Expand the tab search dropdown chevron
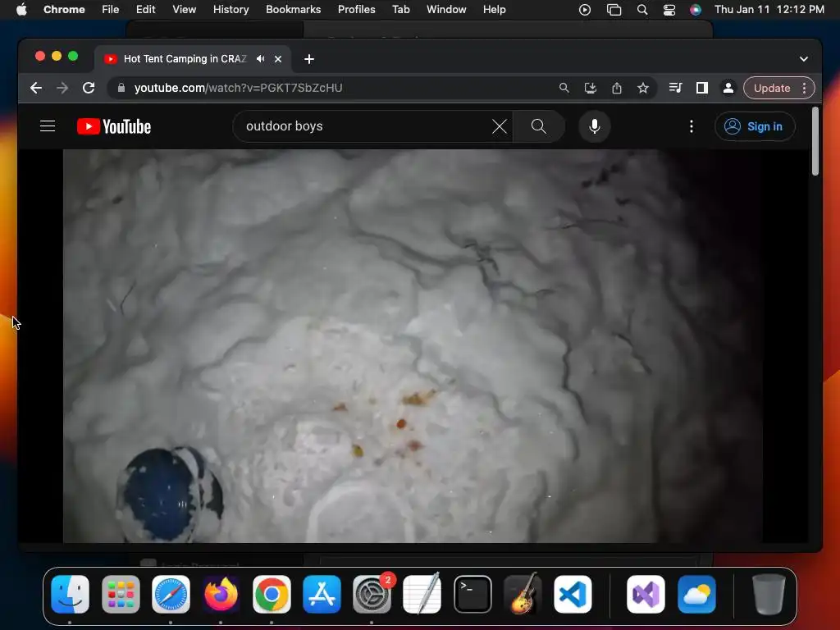The height and width of the screenshot is (630, 840). pos(804,59)
